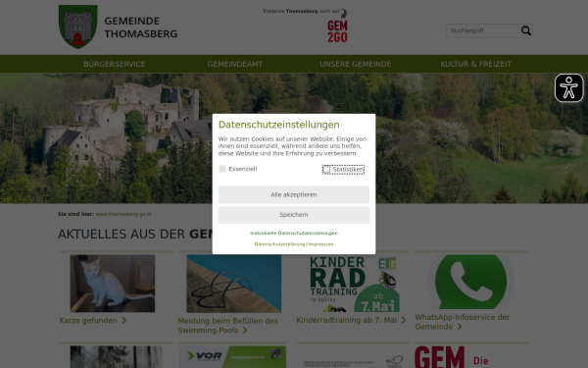Accept all cookies with Alle akzeptieren
This screenshot has height=368, width=588.
[x=294, y=194]
